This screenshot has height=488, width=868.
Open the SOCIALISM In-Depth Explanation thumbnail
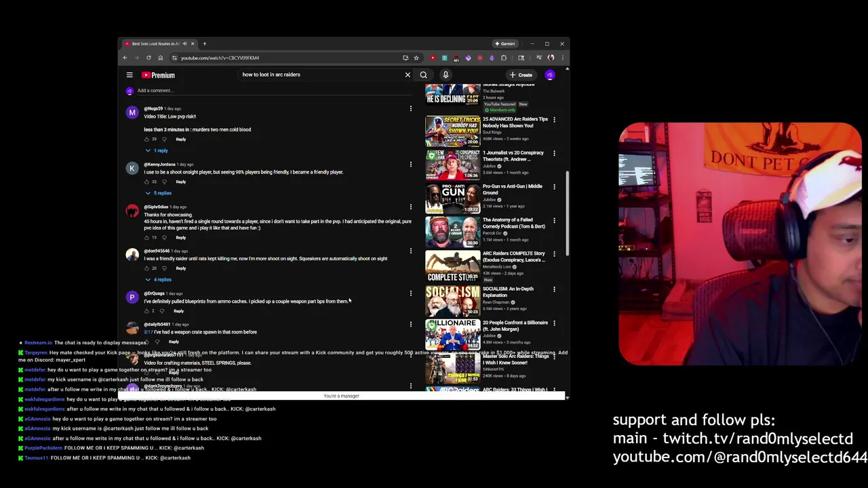click(452, 301)
